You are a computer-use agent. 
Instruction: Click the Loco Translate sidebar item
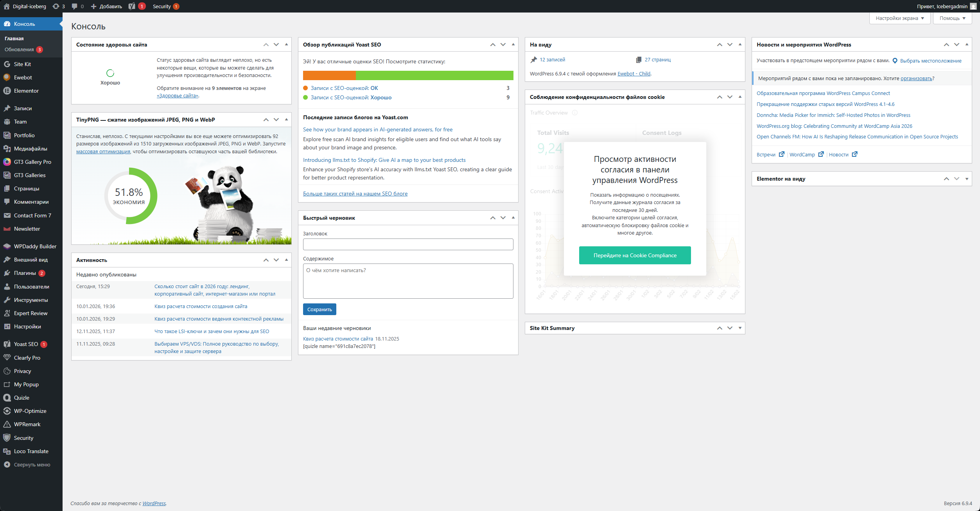pos(31,451)
